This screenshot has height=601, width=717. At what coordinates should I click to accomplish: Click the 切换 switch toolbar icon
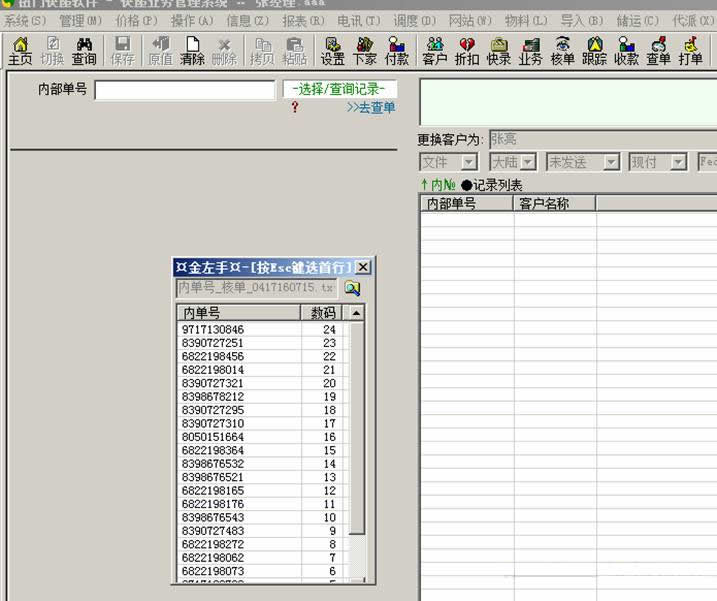pyautogui.click(x=52, y=51)
